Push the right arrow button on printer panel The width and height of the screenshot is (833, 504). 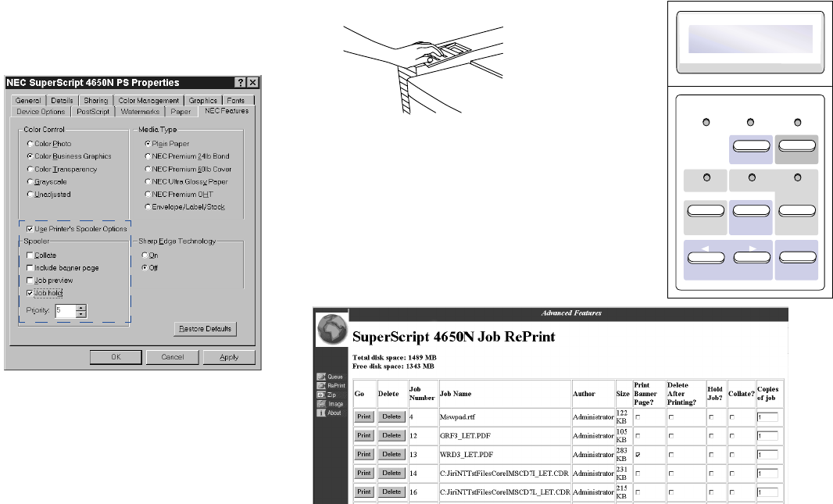point(752,258)
